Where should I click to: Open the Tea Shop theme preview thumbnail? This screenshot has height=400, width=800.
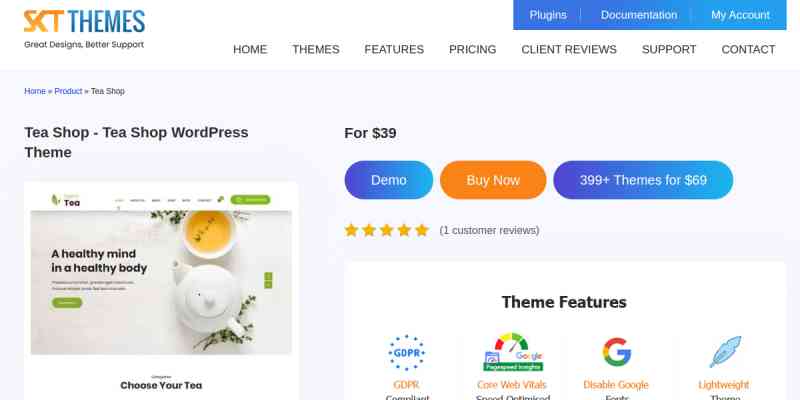(x=161, y=291)
